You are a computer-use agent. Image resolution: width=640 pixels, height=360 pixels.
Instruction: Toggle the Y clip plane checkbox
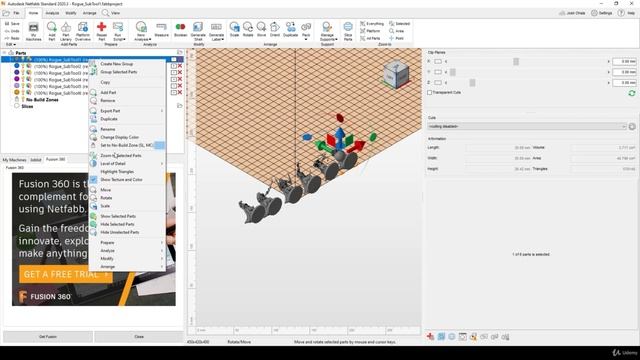pyautogui.click(x=438, y=72)
